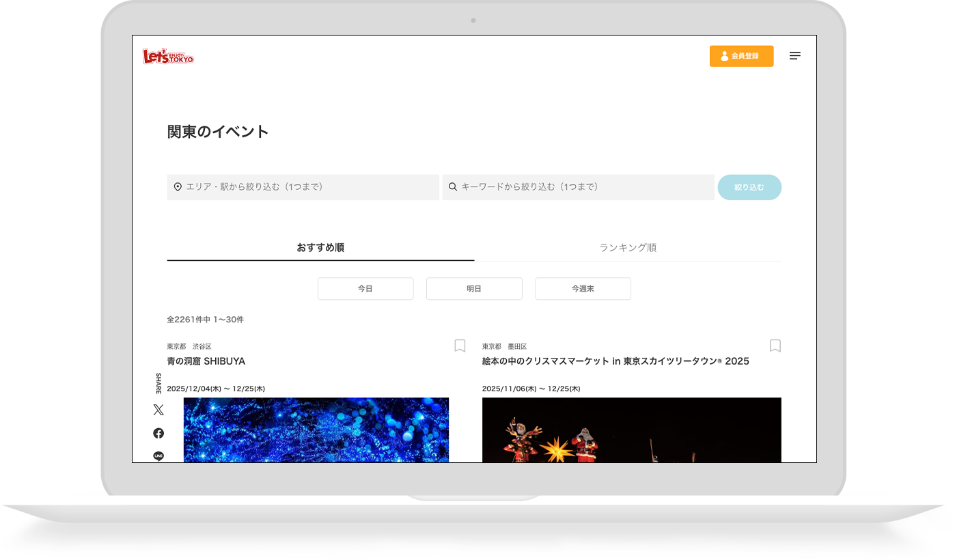Toggle the 明日 filter option
Viewport: 955px width, 560px height.
pyautogui.click(x=474, y=288)
